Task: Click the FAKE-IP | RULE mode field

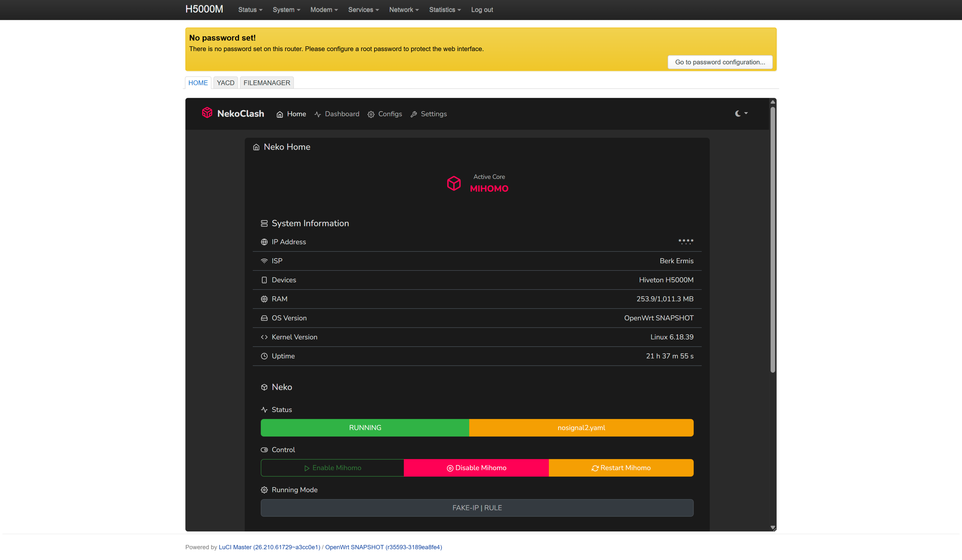Action: [477, 508]
